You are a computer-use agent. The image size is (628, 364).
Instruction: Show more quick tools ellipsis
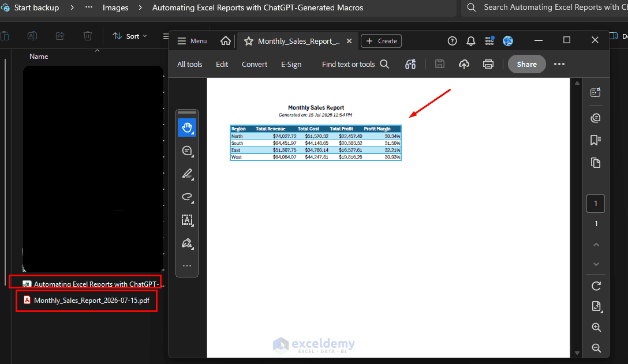click(x=187, y=266)
